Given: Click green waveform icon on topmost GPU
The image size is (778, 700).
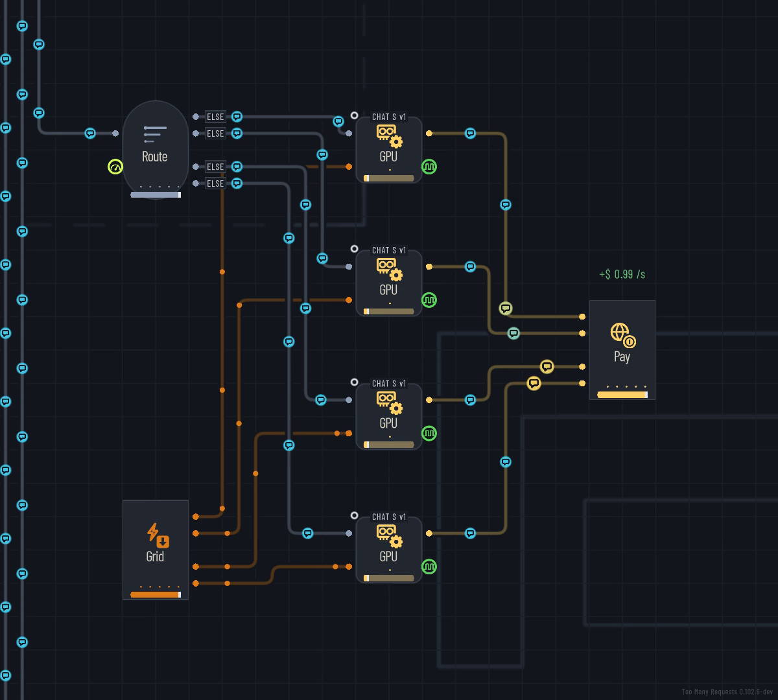Looking at the screenshot, I should tap(429, 167).
